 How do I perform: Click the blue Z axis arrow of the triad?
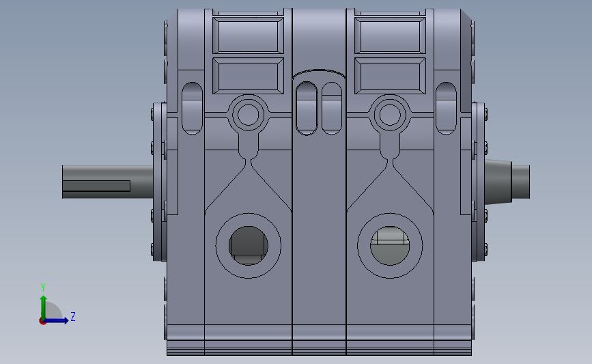pyautogui.click(x=57, y=320)
